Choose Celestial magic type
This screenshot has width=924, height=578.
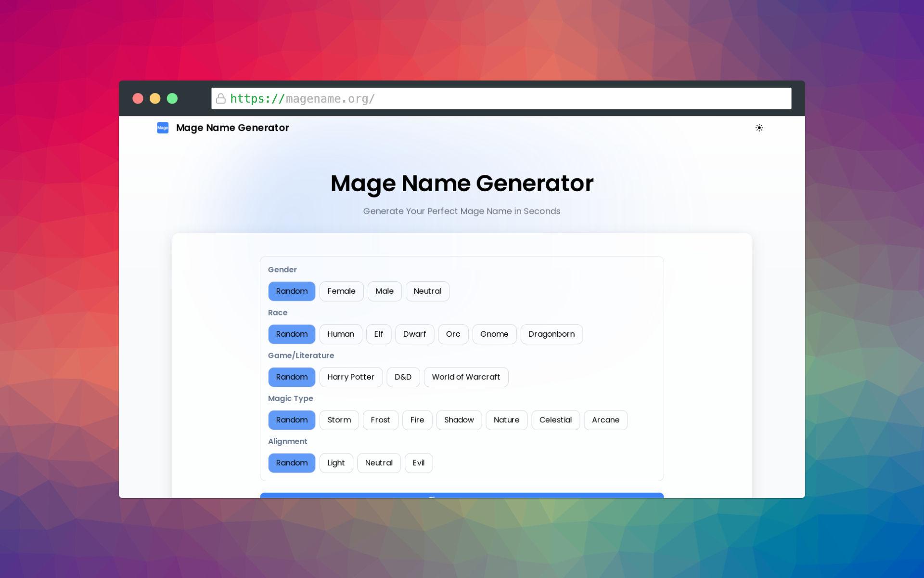(x=555, y=420)
